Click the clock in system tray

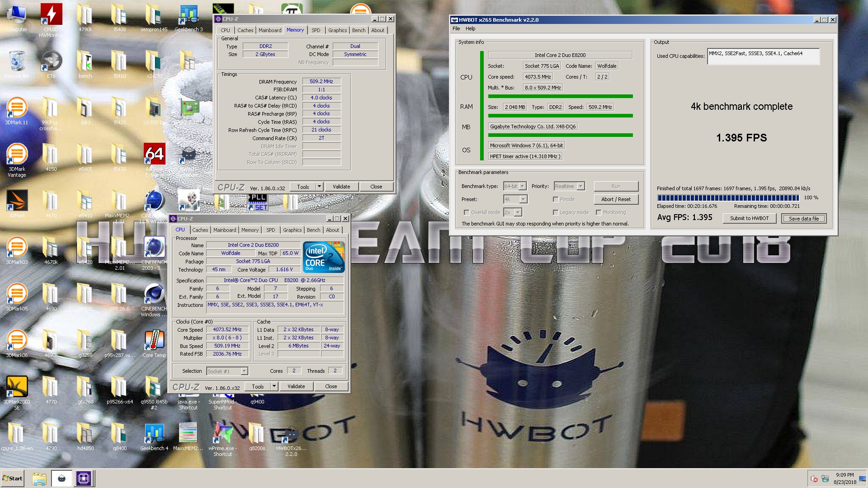coord(844,479)
